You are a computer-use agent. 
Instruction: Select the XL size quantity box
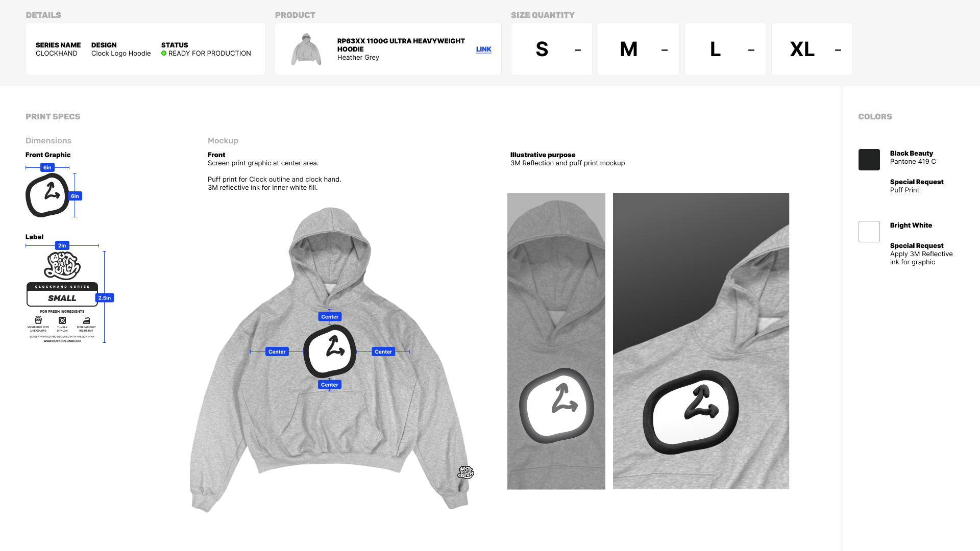pyautogui.click(x=812, y=49)
